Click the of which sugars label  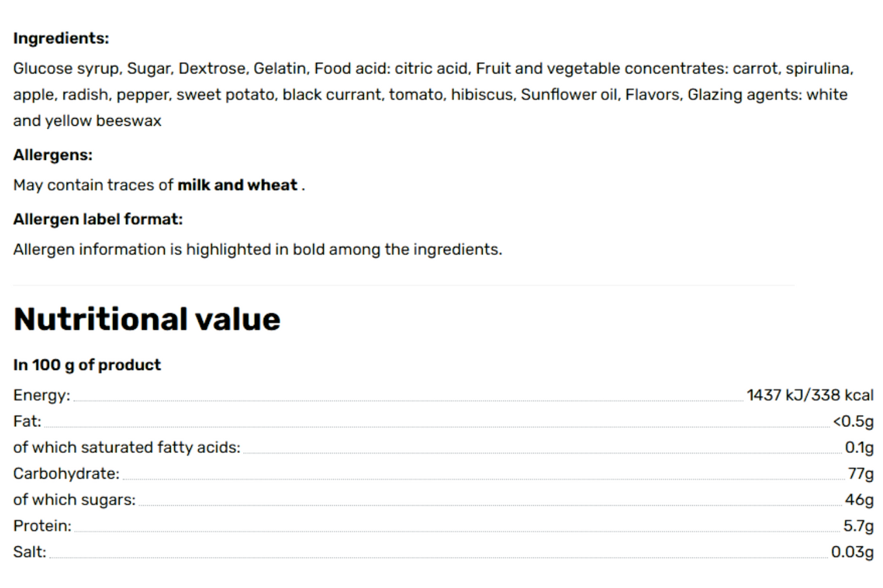click(x=75, y=500)
